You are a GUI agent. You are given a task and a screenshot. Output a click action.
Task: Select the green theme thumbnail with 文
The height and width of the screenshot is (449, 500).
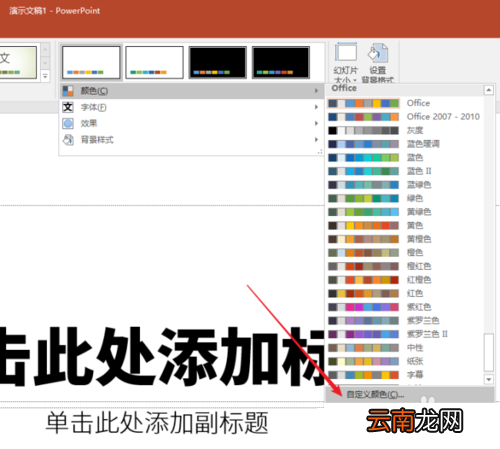[x=18, y=62]
